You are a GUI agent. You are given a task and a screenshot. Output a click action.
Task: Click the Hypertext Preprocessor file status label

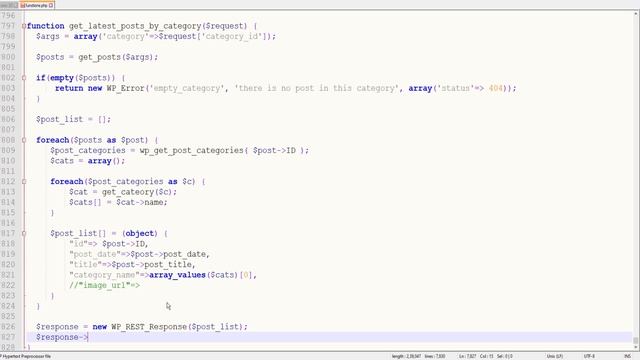point(25,356)
